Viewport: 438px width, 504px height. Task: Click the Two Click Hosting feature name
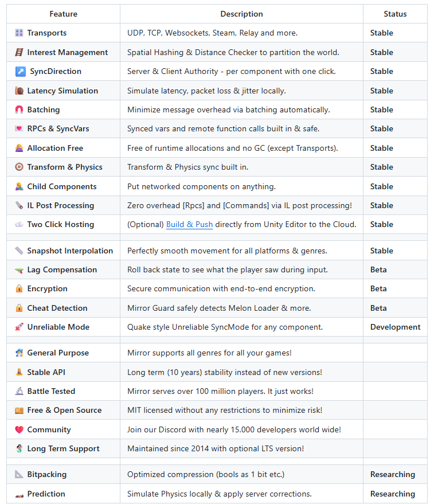[x=60, y=224]
